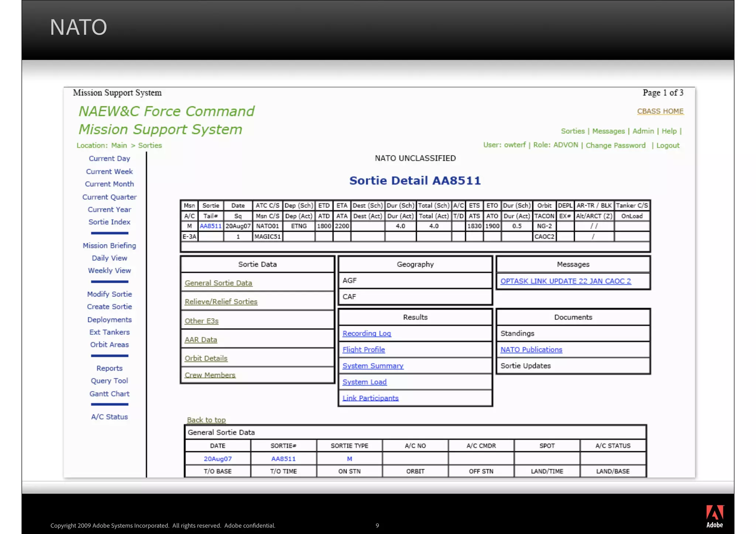Image resolution: width=756 pixels, height=534 pixels.
Task: Open the Crew Members section link
Action: point(210,375)
